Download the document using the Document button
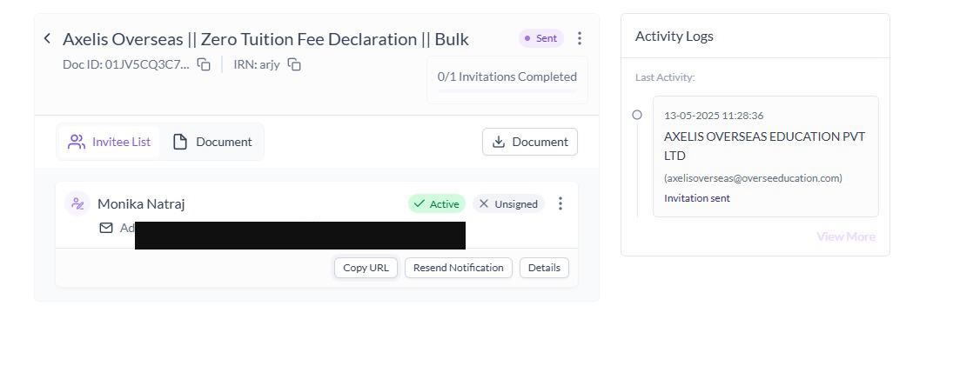Viewport: 980px width, 366px height. [530, 142]
